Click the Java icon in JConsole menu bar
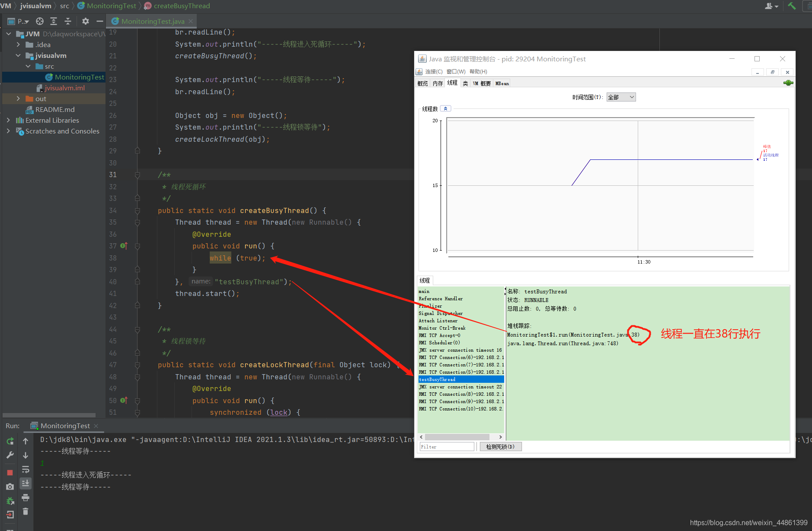 419,72
